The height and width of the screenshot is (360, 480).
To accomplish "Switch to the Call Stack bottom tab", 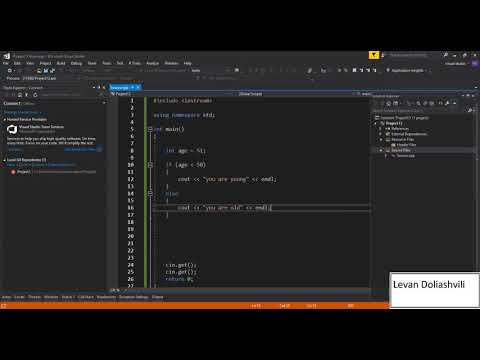I will point(86,297).
